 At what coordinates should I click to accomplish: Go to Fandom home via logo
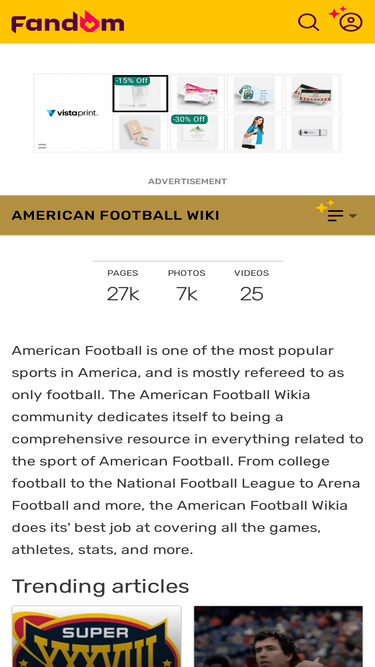(x=68, y=22)
